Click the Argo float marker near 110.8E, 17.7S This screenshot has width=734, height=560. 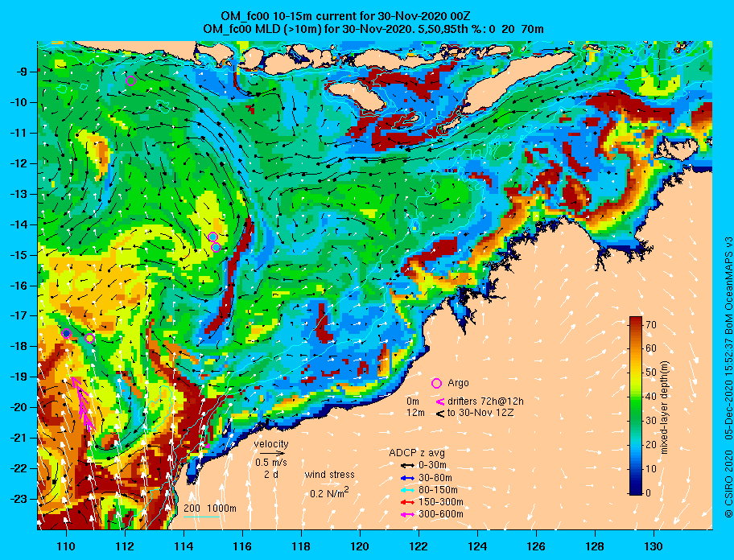click(90, 338)
